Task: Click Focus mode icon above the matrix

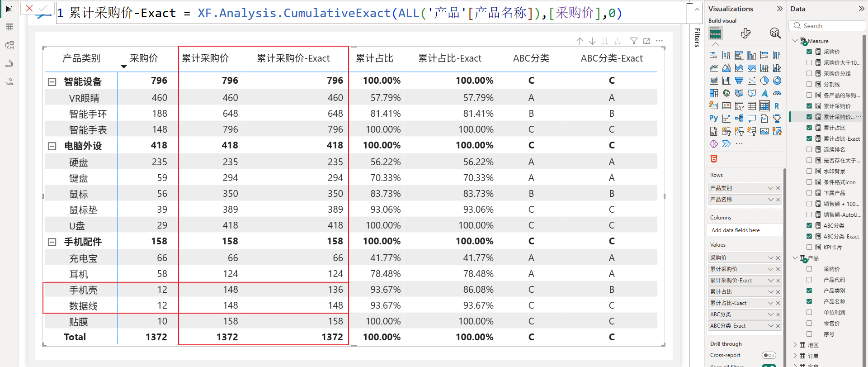Action: pos(646,41)
